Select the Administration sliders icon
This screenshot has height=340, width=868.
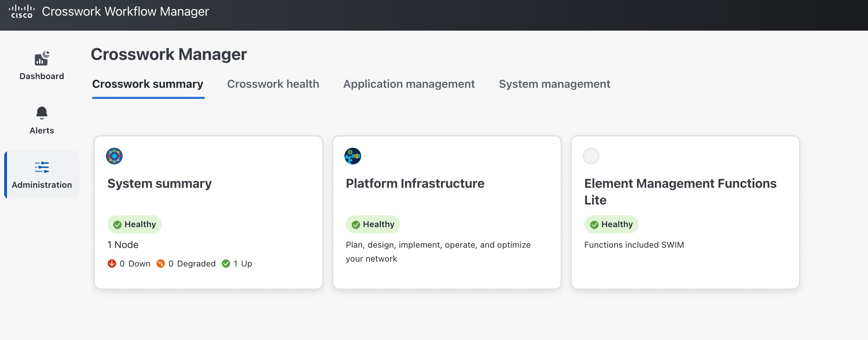(42, 167)
